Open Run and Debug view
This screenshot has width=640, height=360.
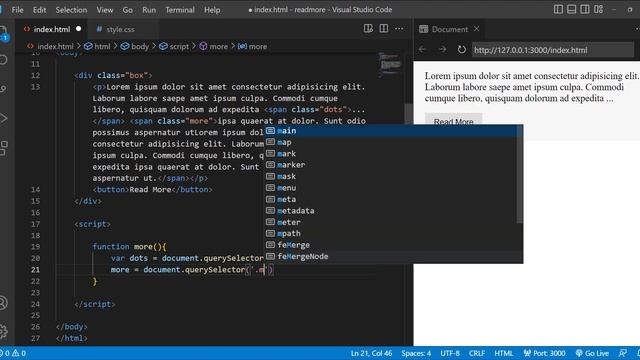(x=4, y=118)
